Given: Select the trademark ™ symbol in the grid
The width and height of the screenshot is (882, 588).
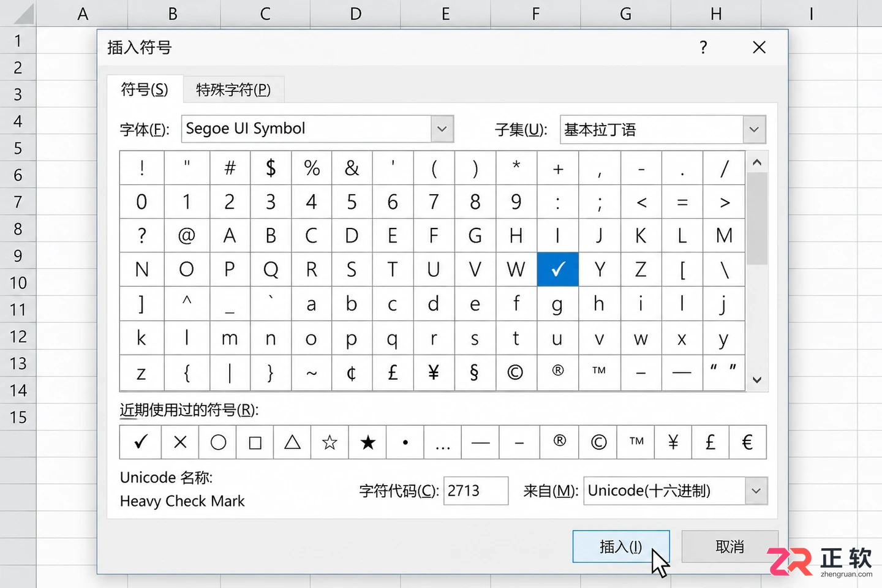Looking at the screenshot, I should [x=599, y=372].
